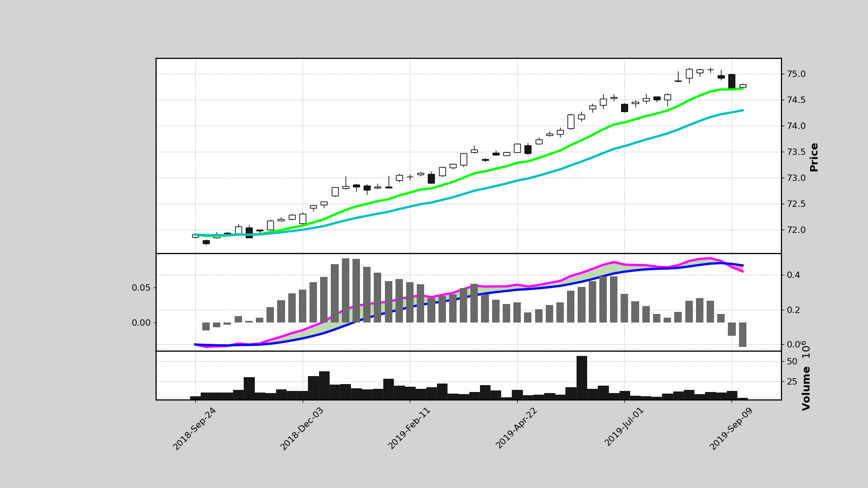Viewport: 868px width, 488px height.
Task: Click the tallest volume bar
Action: [x=582, y=378]
